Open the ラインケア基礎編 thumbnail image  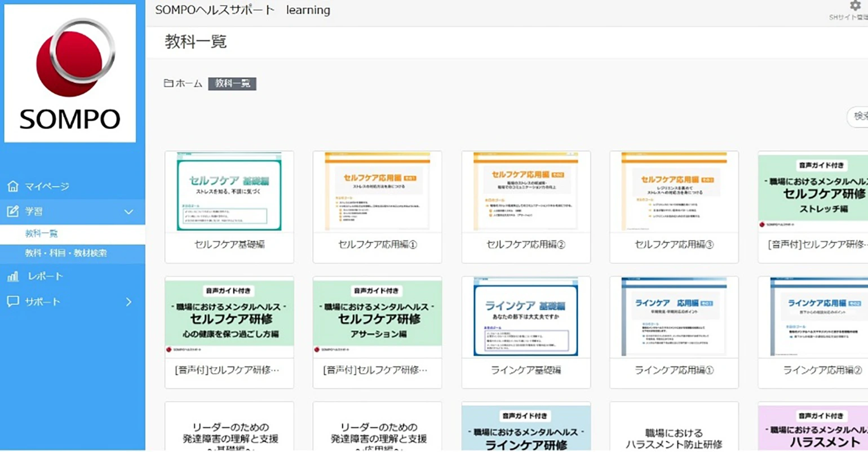tap(526, 317)
